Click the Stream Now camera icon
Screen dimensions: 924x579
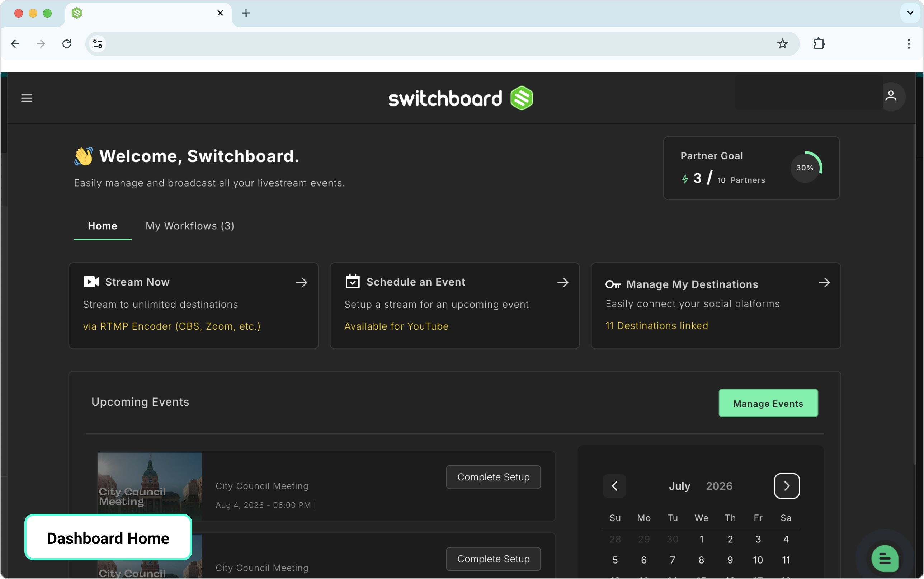coord(91,282)
